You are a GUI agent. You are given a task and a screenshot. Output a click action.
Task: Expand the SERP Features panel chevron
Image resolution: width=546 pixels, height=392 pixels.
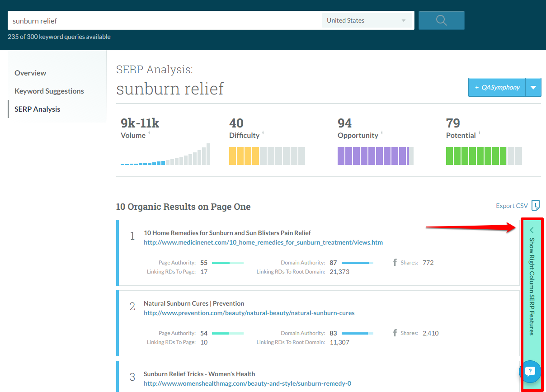[532, 230]
